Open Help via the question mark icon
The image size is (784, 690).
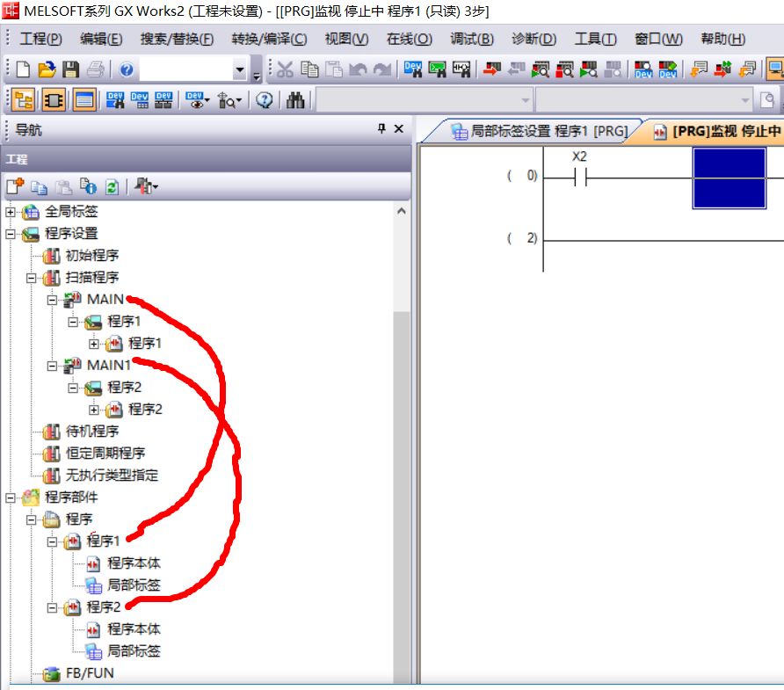126,69
